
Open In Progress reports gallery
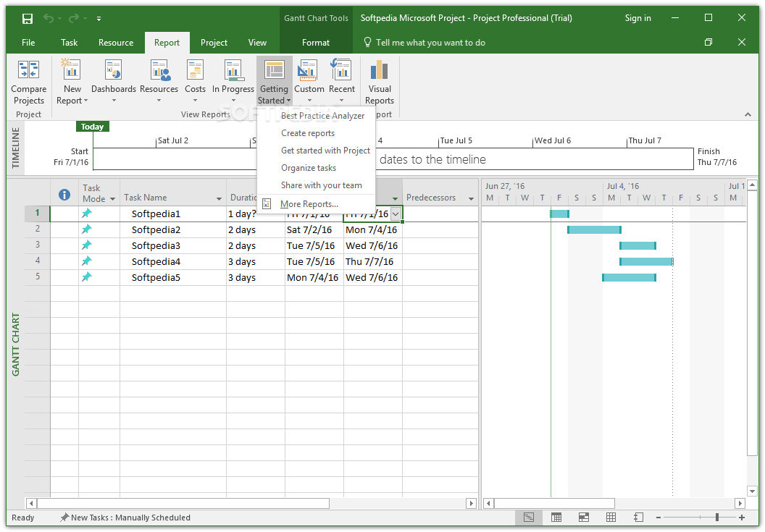coord(233,82)
